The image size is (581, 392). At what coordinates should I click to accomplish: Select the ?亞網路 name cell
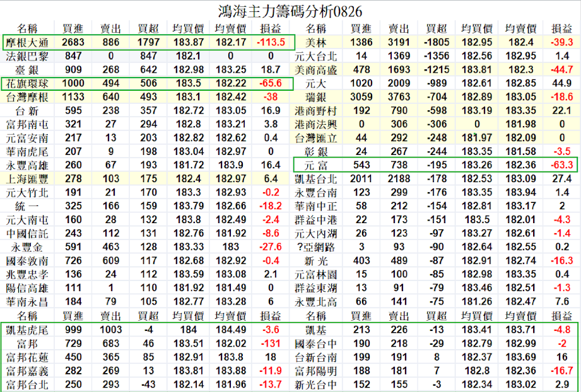tap(315, 247)
